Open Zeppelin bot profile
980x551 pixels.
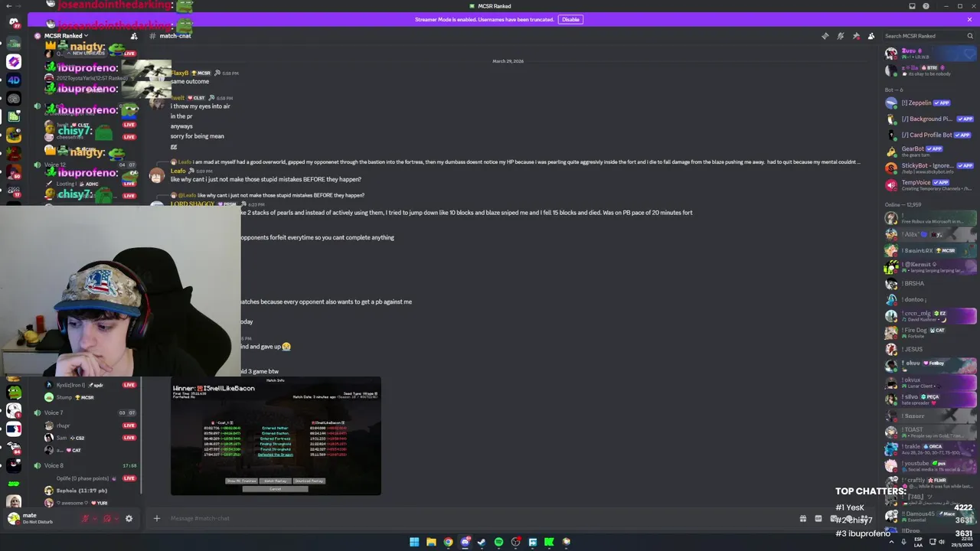[x=929, y=103]
